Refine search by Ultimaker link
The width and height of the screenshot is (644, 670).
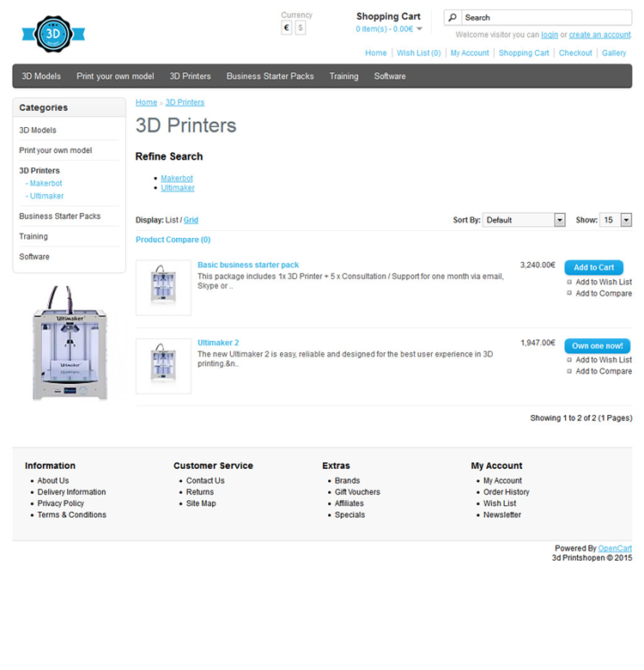(178, 188)
